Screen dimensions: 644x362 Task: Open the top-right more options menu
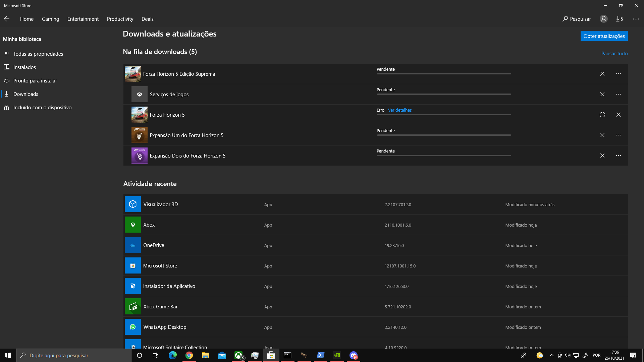tap(636, 19)
